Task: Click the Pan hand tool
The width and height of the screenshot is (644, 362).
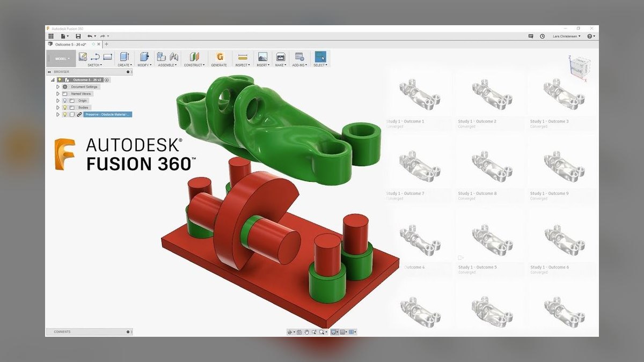Action: coord(306,332)
